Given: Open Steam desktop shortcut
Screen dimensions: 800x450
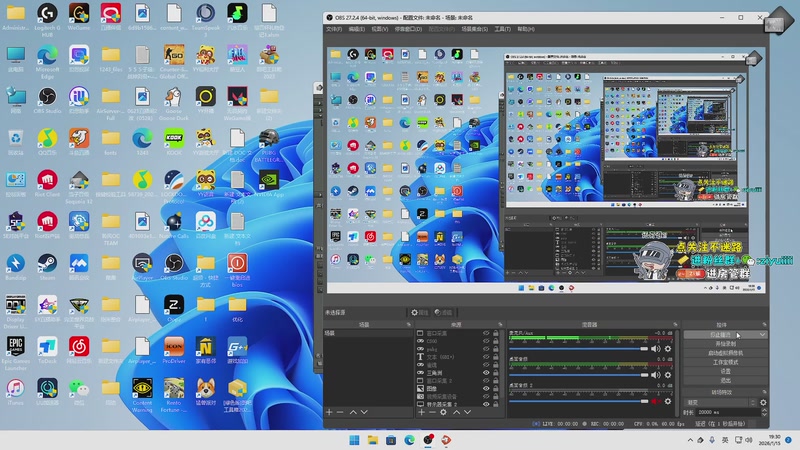Looking at the screenshot, I should [x=46, y=263].
